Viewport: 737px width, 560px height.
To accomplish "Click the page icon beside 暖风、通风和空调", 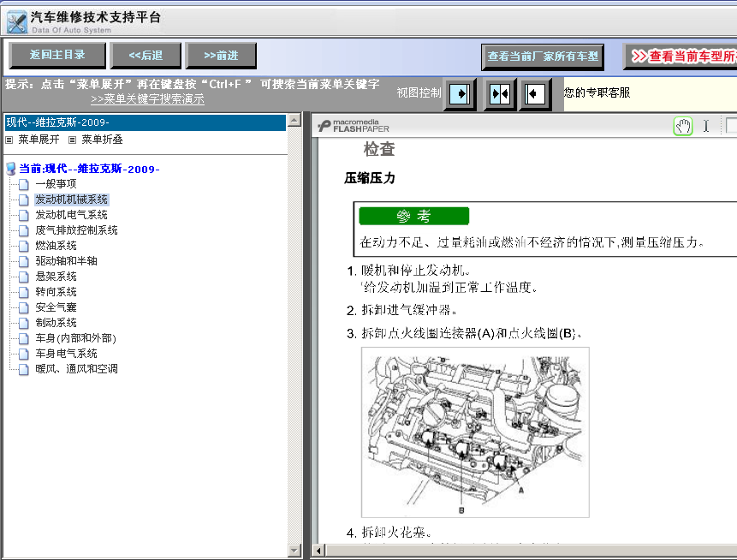I will (x=23, y=369).
